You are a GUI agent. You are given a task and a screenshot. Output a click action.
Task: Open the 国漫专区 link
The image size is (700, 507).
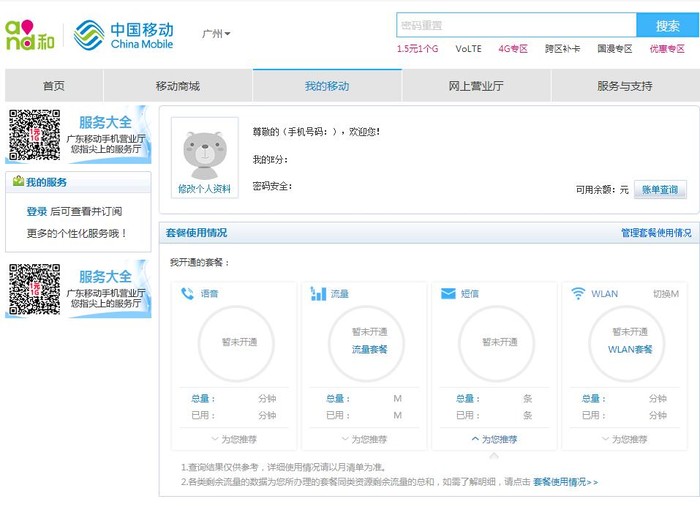coord(615,49)
